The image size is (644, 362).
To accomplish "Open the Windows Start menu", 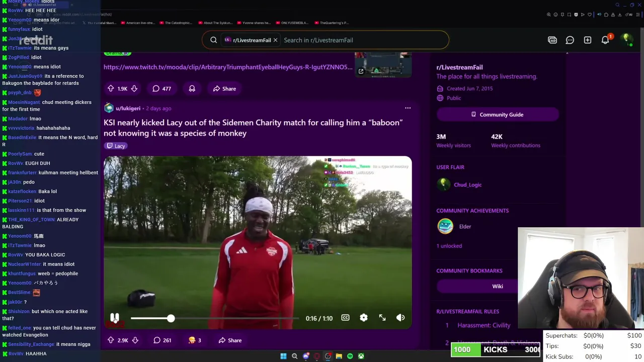I will pyautogui.click(x=283, y=356).
